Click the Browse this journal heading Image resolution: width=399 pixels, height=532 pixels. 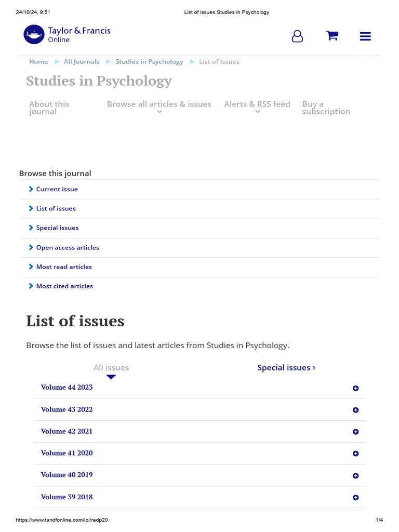[55, 174]
